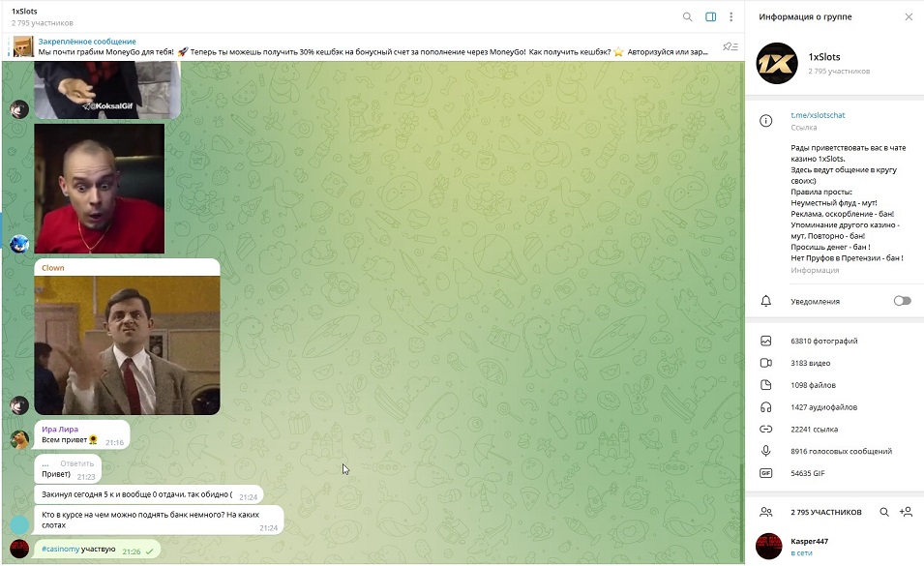924x566 pixels.
Task: Click the sender name Clown
Action: [x=53, y=268]
